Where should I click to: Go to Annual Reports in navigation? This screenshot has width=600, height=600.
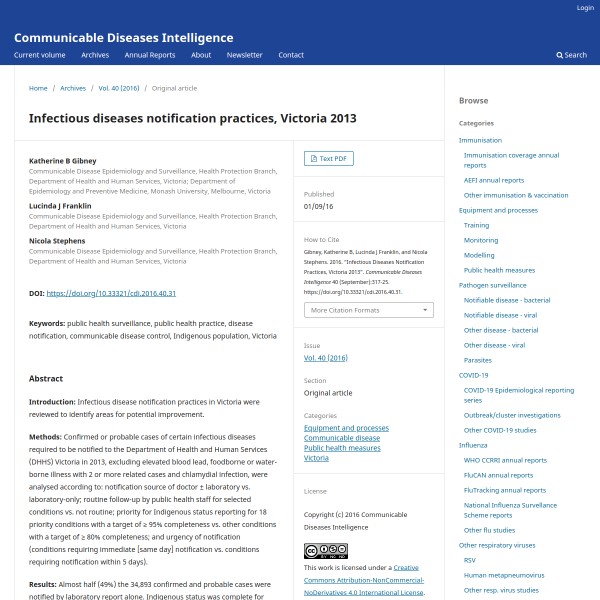(149, 55)
